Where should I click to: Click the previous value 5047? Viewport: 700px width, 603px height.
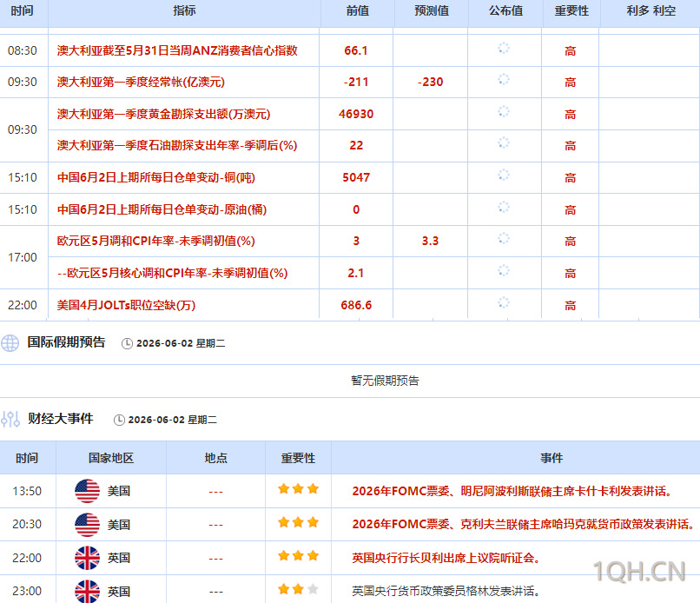click(x=356, y=177)
